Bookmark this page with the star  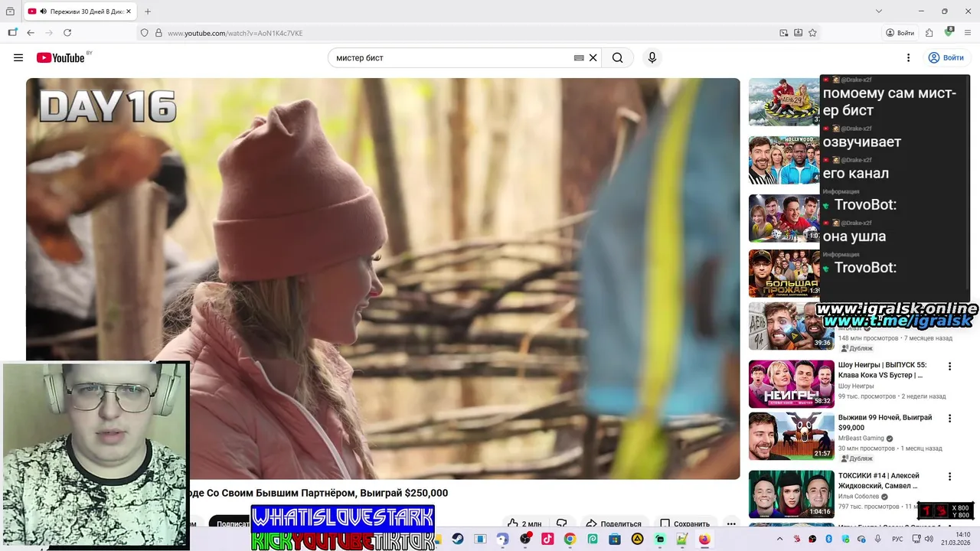(x=812, y=33)
